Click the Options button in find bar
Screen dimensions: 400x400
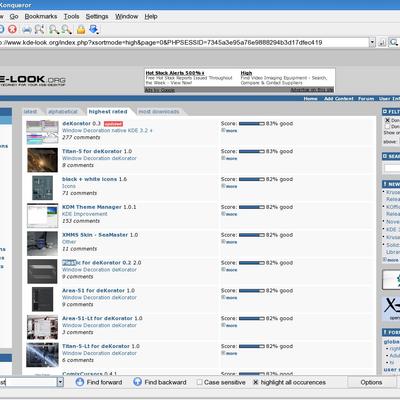point(371,382)
